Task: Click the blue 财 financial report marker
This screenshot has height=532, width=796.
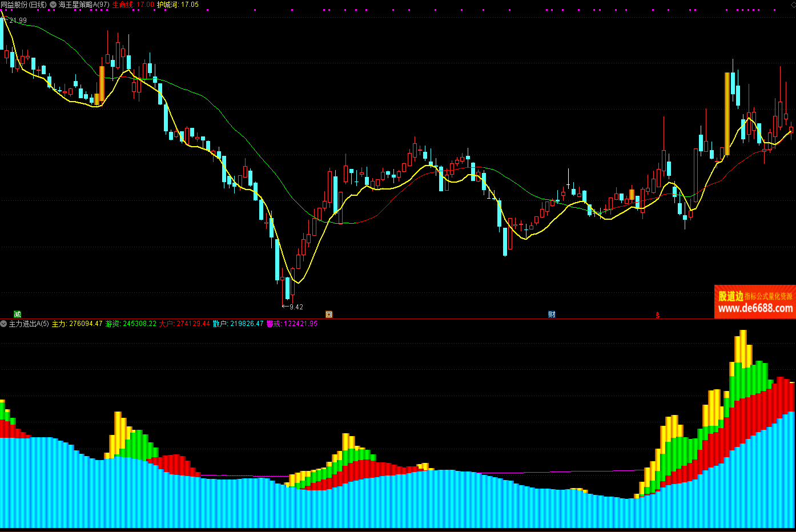Action: pyautogui.click(x=552, y=315)
